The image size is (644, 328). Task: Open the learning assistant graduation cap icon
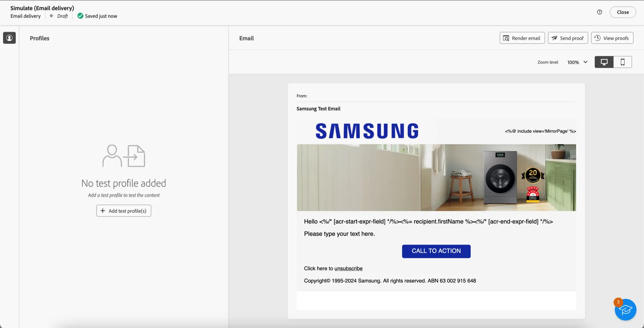(x=625, y=309)
